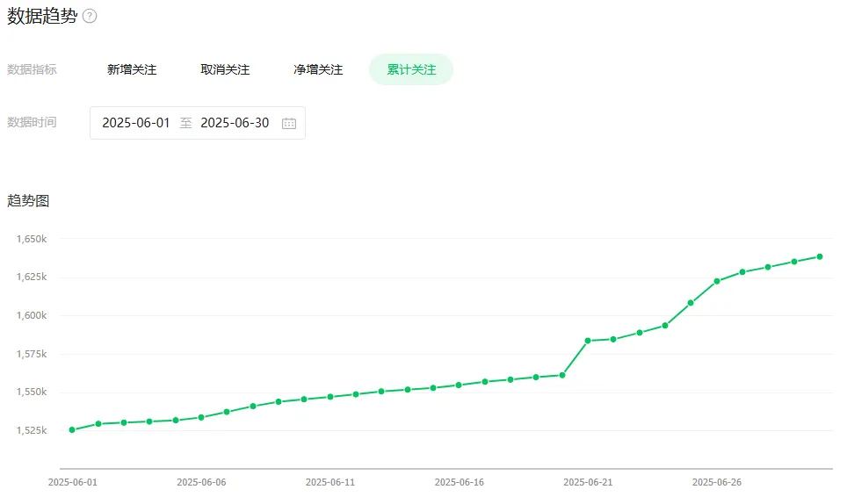The width and height of the screenshot is (847, 504).
Task: Choose the 净增关注 metric
Action: (318, 69)
